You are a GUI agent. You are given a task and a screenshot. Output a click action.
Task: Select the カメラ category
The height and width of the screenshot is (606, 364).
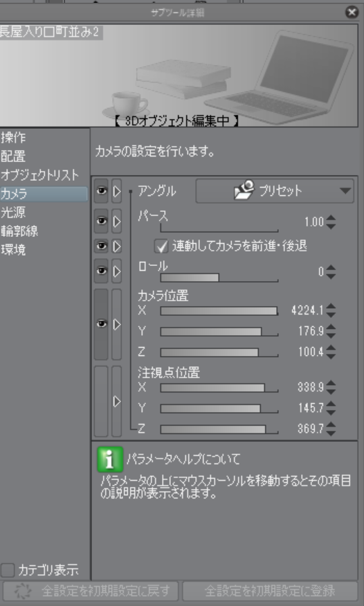click(x=44, y=194)
